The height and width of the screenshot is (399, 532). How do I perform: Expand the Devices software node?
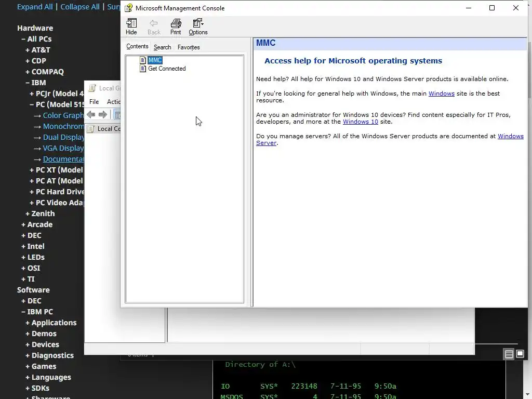(x=42, y=344)
